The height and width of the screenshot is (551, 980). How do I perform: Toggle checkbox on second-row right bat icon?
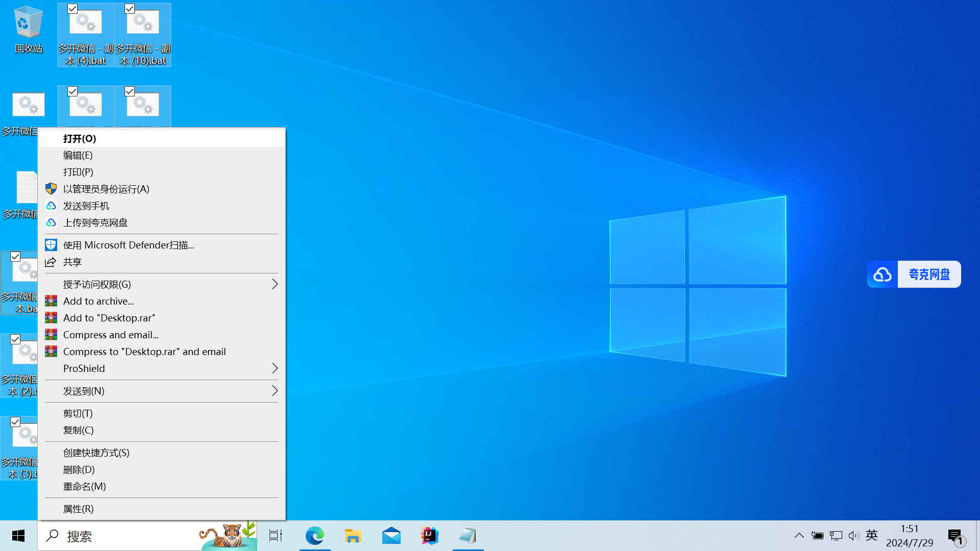point(130,91)
